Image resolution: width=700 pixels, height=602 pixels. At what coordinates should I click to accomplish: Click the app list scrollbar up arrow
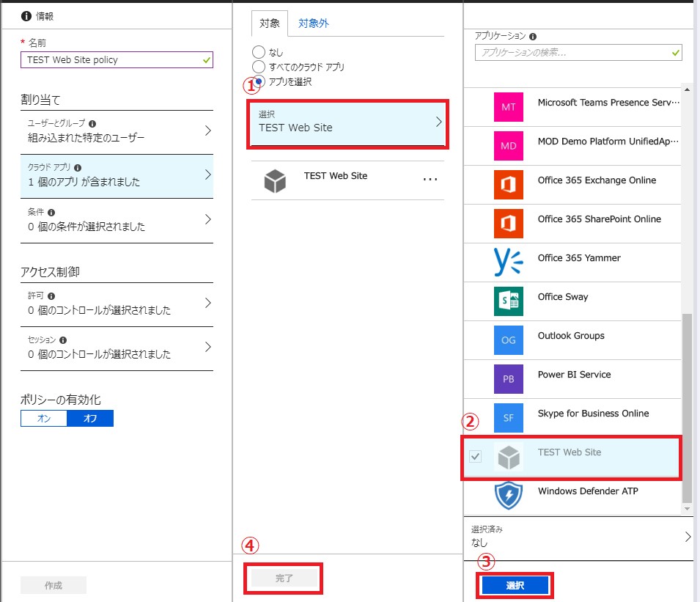687,89
